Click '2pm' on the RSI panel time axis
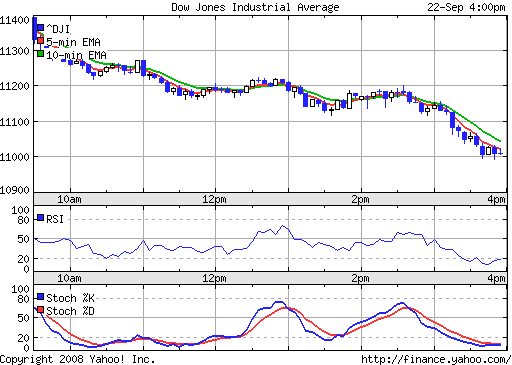 (x=360, y=278)
